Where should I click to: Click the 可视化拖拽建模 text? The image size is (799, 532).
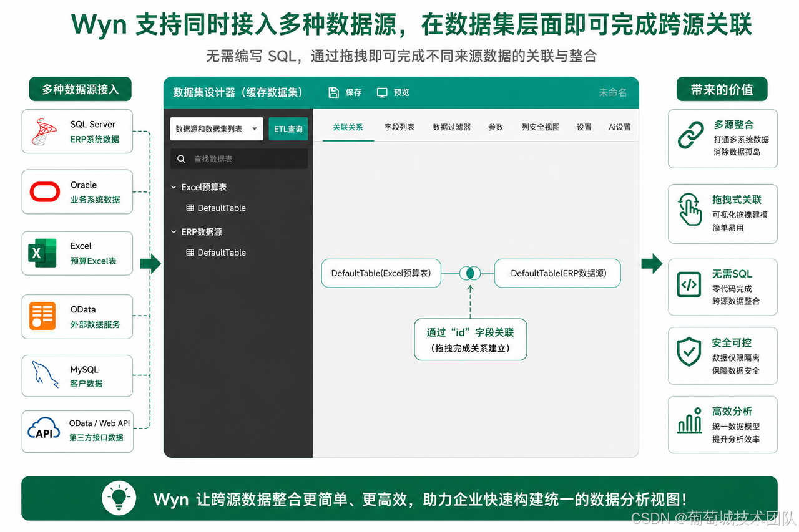click(740, 215)
